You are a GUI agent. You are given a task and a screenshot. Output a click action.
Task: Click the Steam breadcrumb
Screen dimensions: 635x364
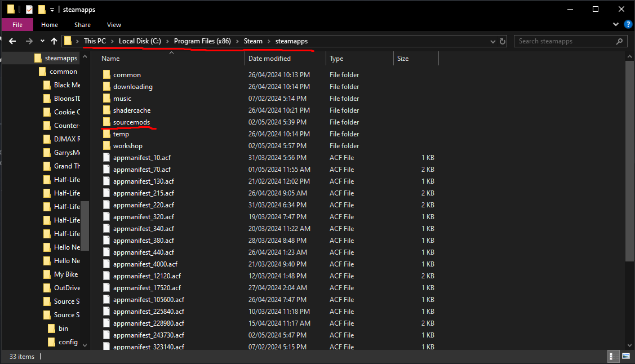253,41
